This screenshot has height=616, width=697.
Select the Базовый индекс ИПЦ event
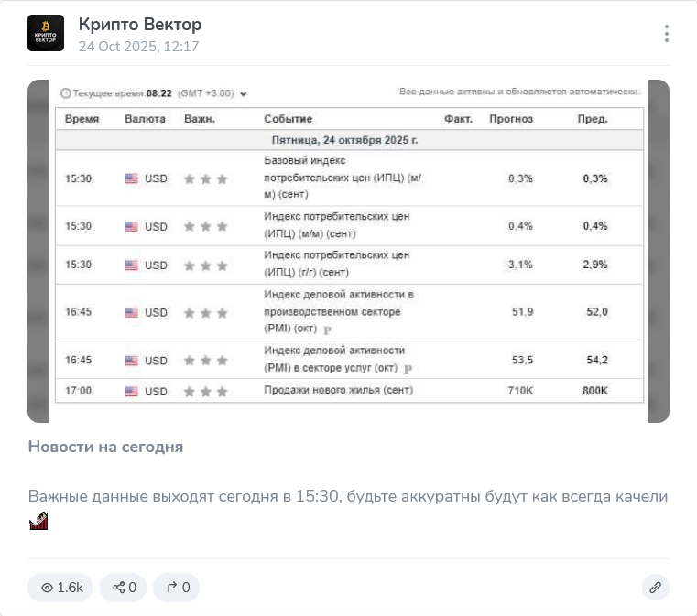click(343, 178)
